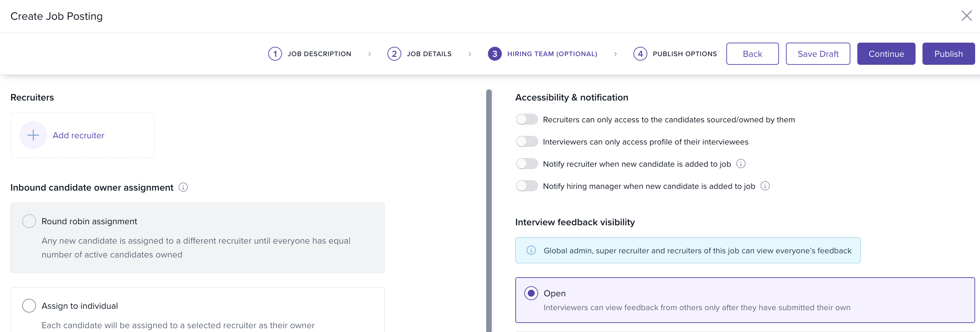The width and height of the screenshot is (980, 332).
Task: Click the Continue button
Action: tap(886, 54)
